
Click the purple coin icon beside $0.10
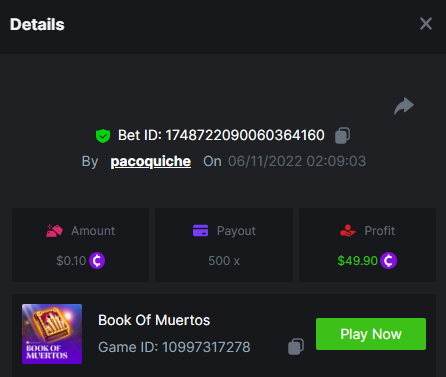(97, 261)
